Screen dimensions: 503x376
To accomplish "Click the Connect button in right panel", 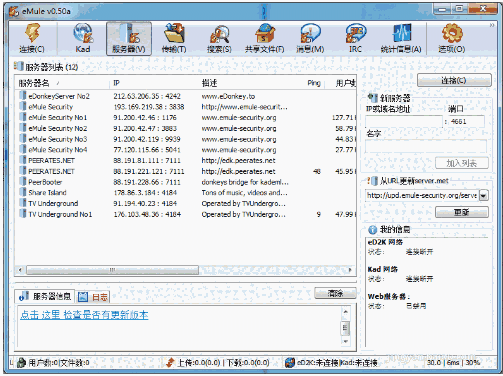I will coord(454,80).
